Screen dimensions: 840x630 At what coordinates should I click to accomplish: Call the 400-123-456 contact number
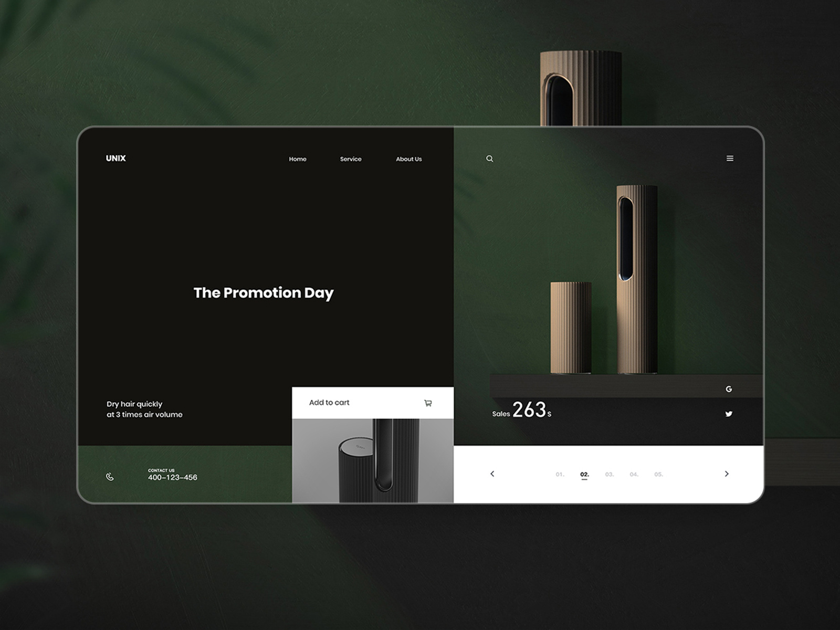coord(173,477)
